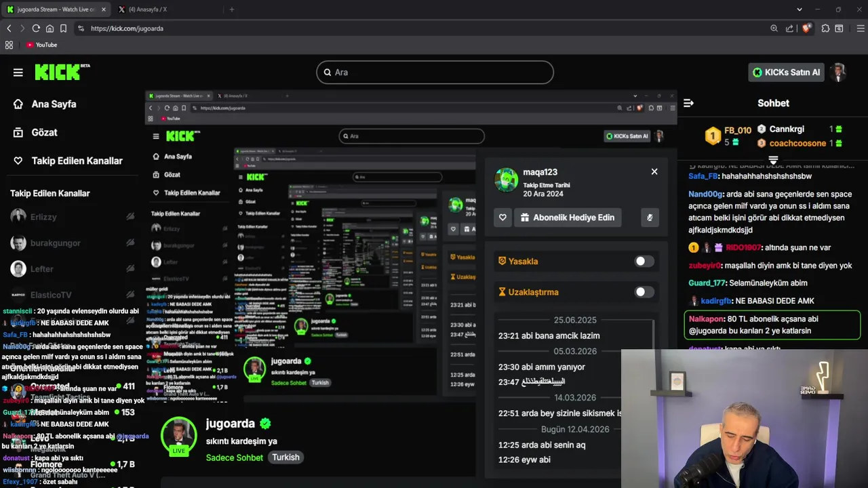Open the Brave Shields lion icon
The width and height of the screenshot is (868, 488).
pyautogui.click(x=806, y=28)
